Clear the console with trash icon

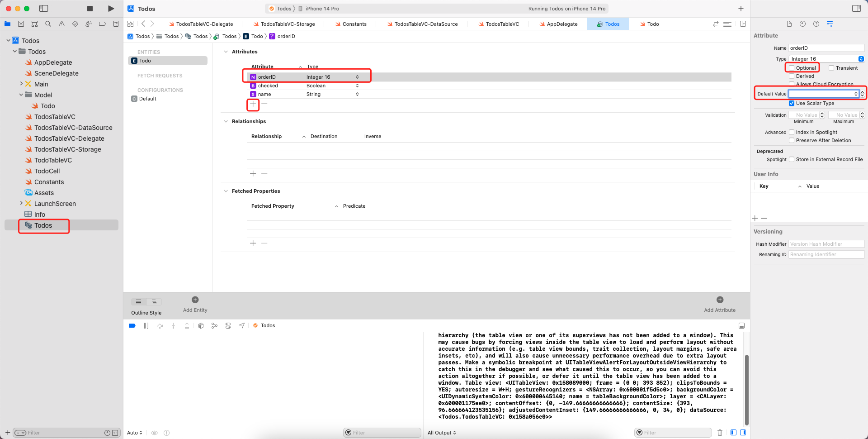(720, 433)
